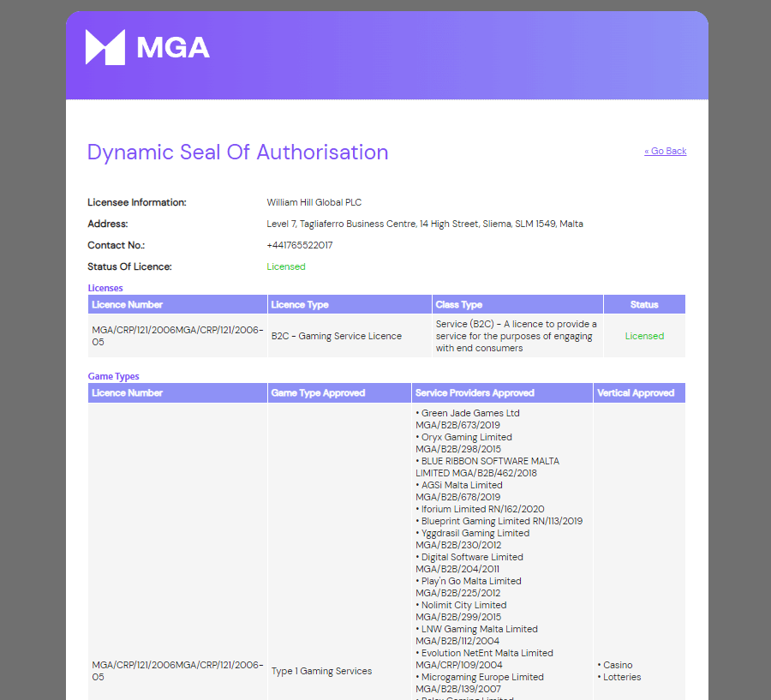771x700 pixels.
Task: Click the Microgaming Europe Limited provider entry
Action: (480, 683)
